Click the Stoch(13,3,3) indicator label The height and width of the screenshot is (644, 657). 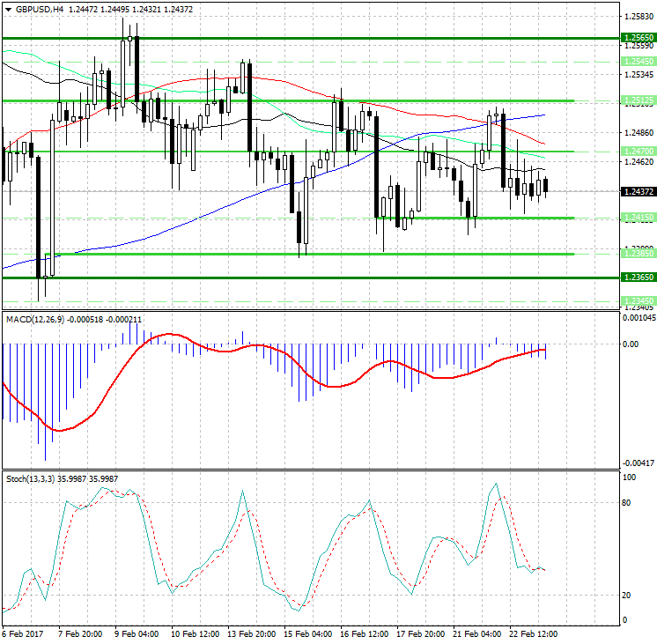32,478
